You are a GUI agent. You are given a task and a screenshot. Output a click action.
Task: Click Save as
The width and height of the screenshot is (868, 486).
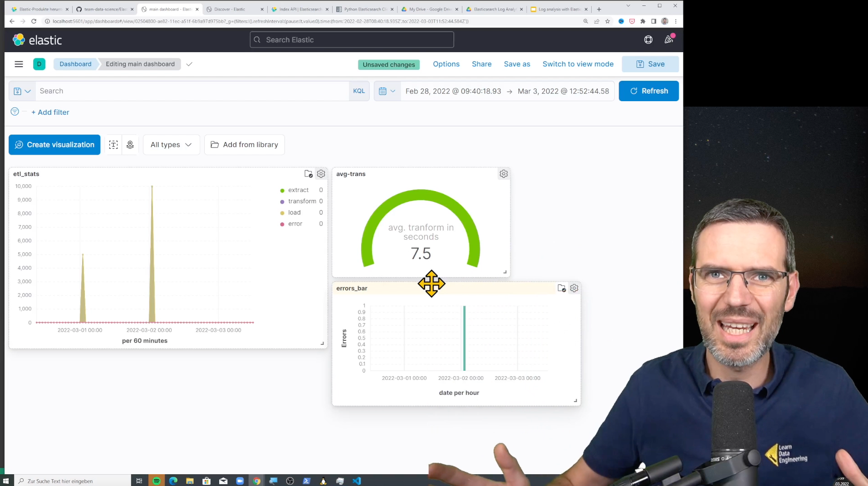coord(517,64)
